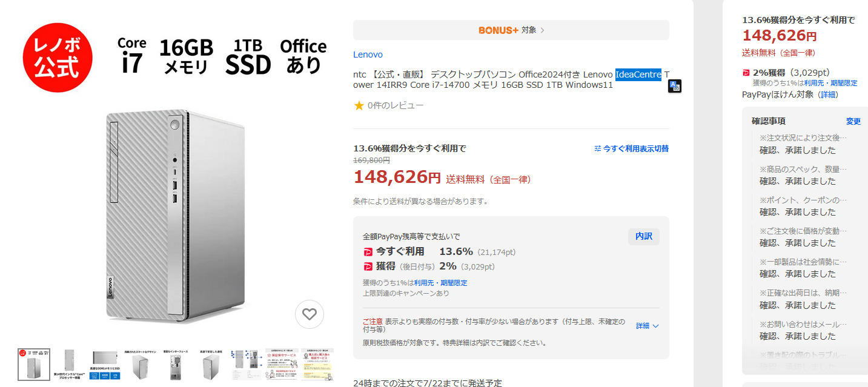Click 変更 in 確認事項 panel

click(x=853, y=121)
